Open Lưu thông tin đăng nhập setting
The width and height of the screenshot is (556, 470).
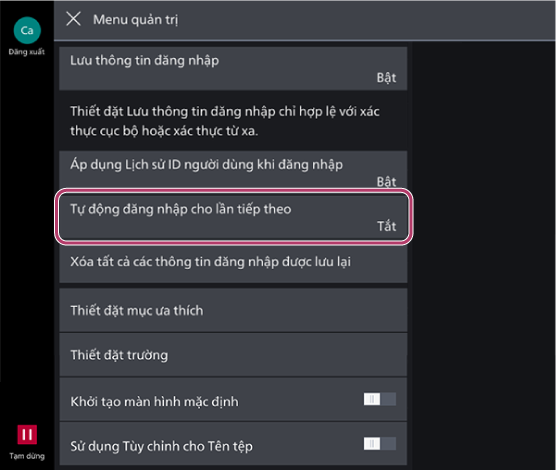pos(233,68)
